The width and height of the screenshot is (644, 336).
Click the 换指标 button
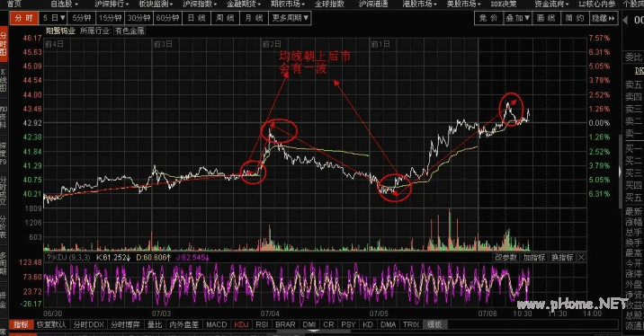click(562, 258)
